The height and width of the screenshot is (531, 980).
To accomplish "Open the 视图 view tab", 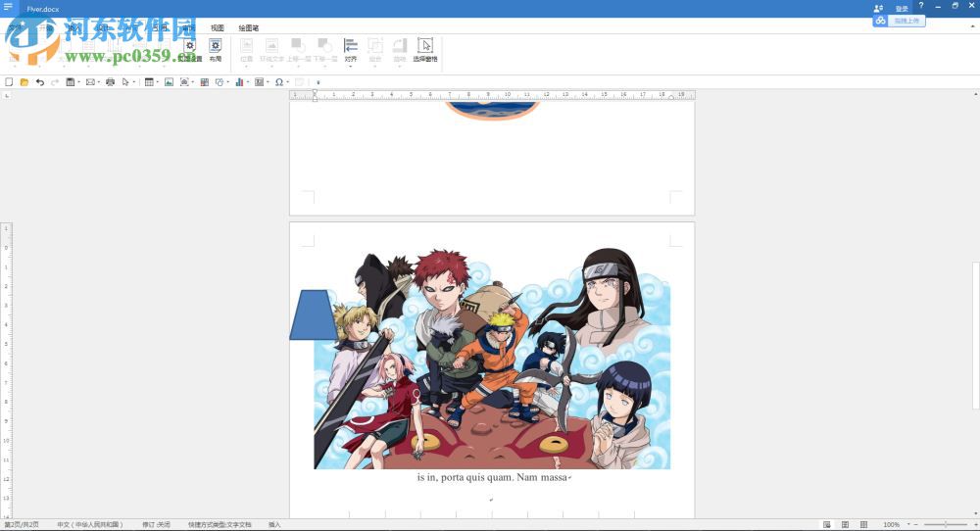I will coord(217,28).
